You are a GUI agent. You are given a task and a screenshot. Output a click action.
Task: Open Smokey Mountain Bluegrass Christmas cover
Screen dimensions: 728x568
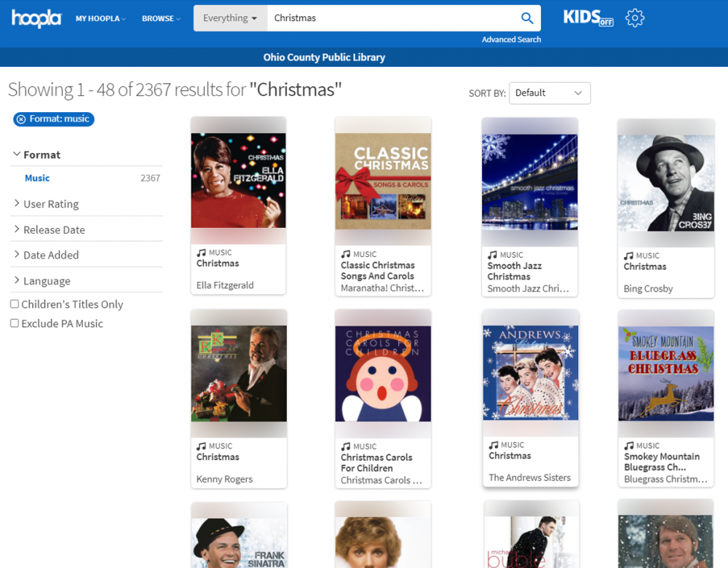666,374
